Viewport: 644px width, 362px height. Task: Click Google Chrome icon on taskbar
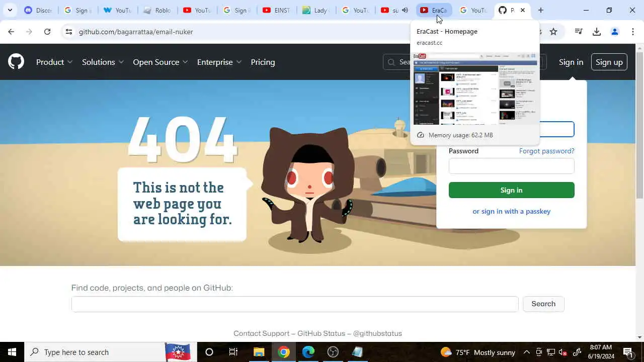284,352
